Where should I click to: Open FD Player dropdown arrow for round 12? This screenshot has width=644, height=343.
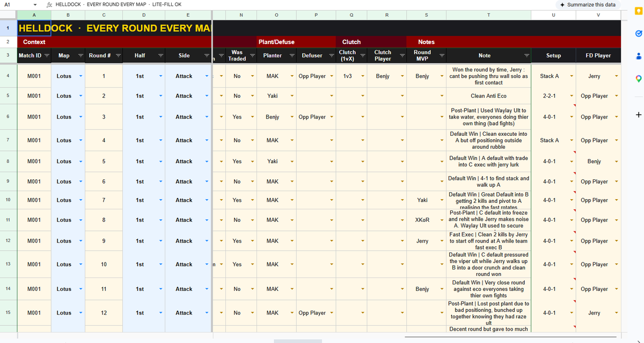[x=616, y=313]
